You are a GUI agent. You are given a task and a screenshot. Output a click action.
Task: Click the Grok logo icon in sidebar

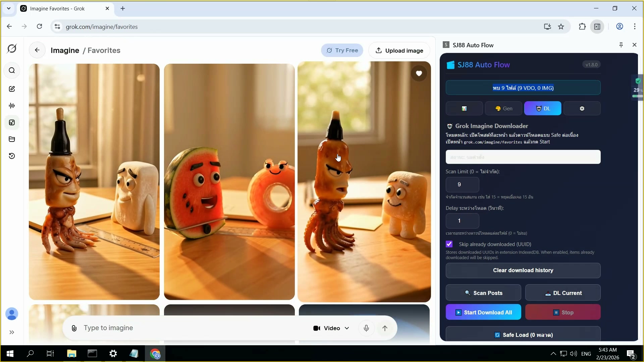(x=12, y=49)
